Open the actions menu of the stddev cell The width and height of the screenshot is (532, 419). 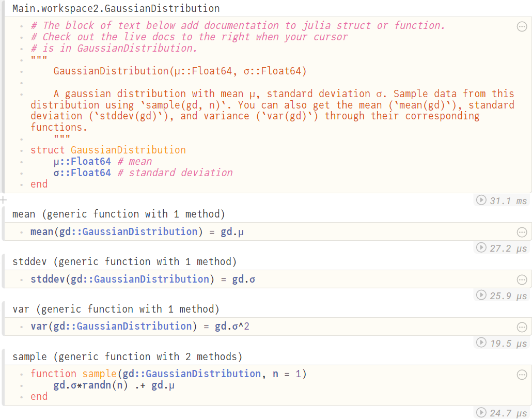(522, 280)
